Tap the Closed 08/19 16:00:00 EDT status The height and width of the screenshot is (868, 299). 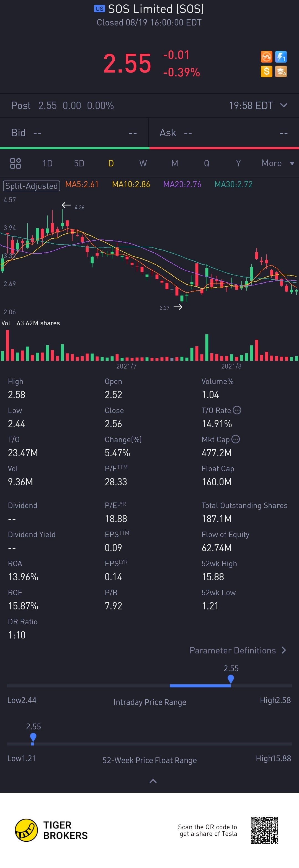coord(149,23)
